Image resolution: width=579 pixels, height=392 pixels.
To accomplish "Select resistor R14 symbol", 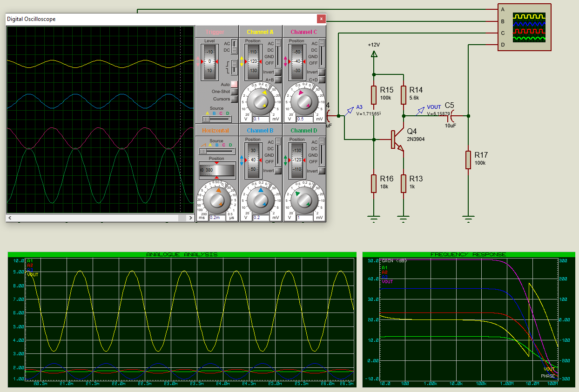I will (404, 95).
